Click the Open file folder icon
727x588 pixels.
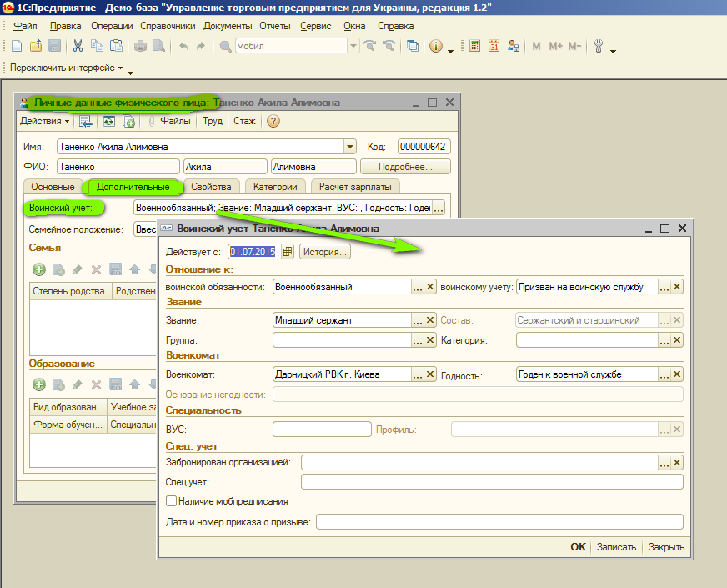tap(36, 46)
